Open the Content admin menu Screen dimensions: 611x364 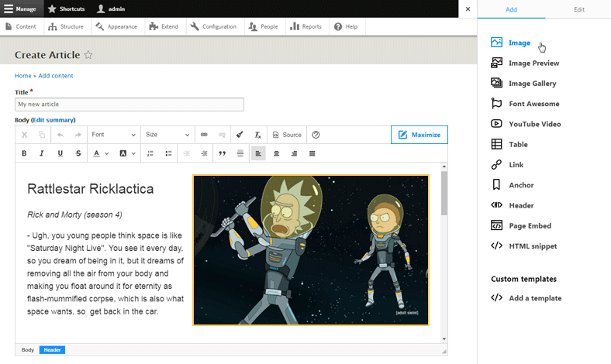21,26
